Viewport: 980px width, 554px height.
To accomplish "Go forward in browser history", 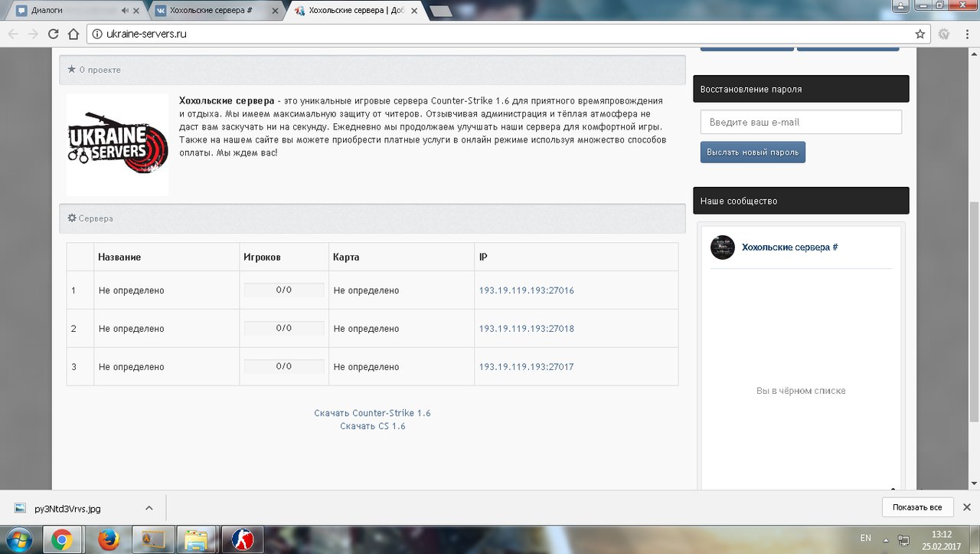I will (33, 34).
